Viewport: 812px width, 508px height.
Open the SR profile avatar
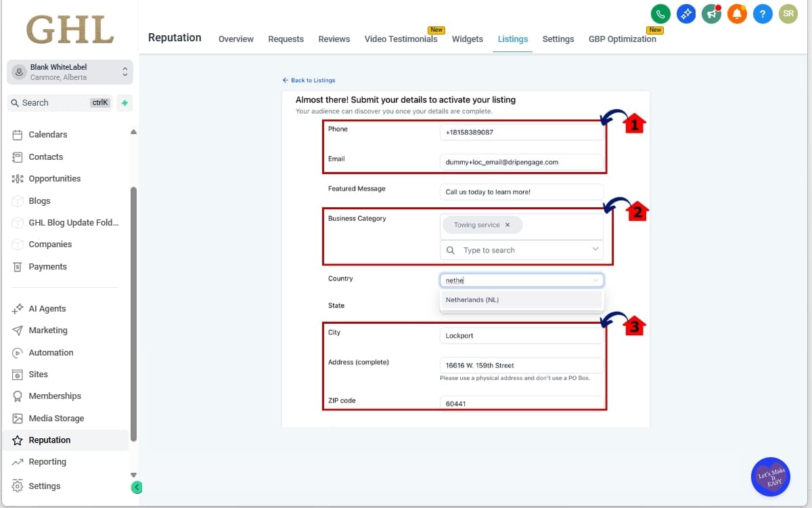pos(788,14)
